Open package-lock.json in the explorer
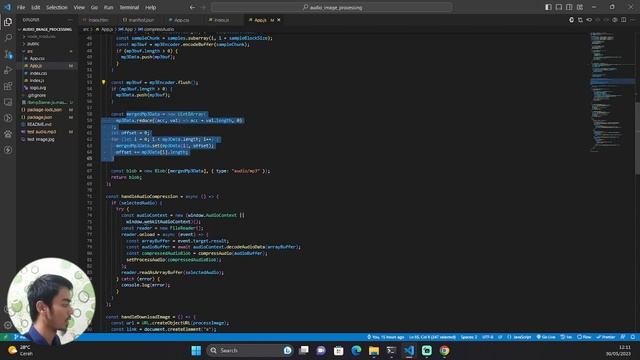This screenshot has width=640, height=360. (x=47, y=110)
